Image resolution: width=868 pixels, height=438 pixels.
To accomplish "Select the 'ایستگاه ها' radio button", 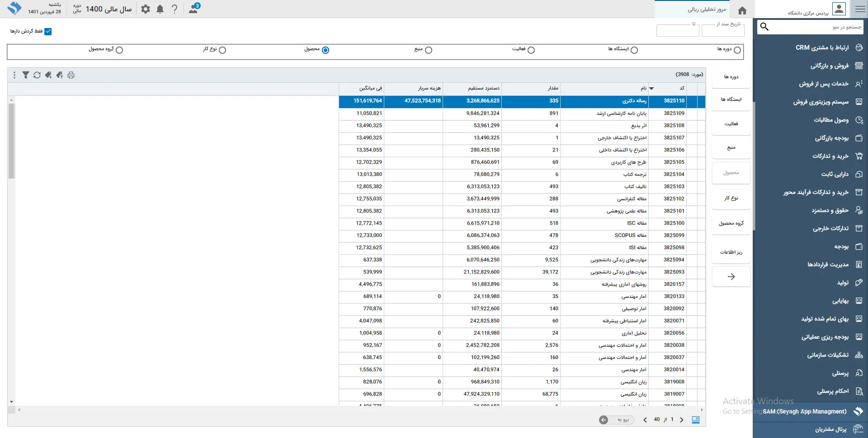I will pos(634,50).
